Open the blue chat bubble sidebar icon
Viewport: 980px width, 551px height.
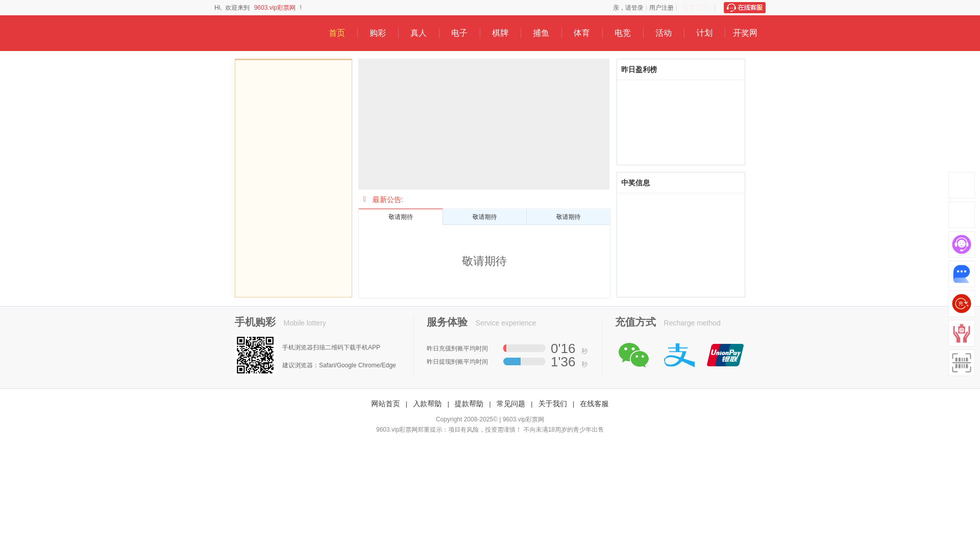(x=961, y=274)
